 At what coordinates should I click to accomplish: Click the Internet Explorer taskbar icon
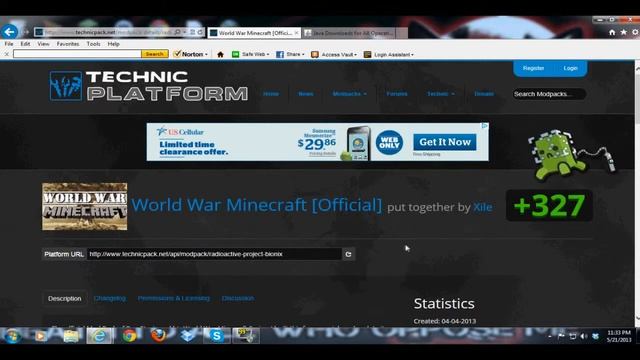point(100,336)
